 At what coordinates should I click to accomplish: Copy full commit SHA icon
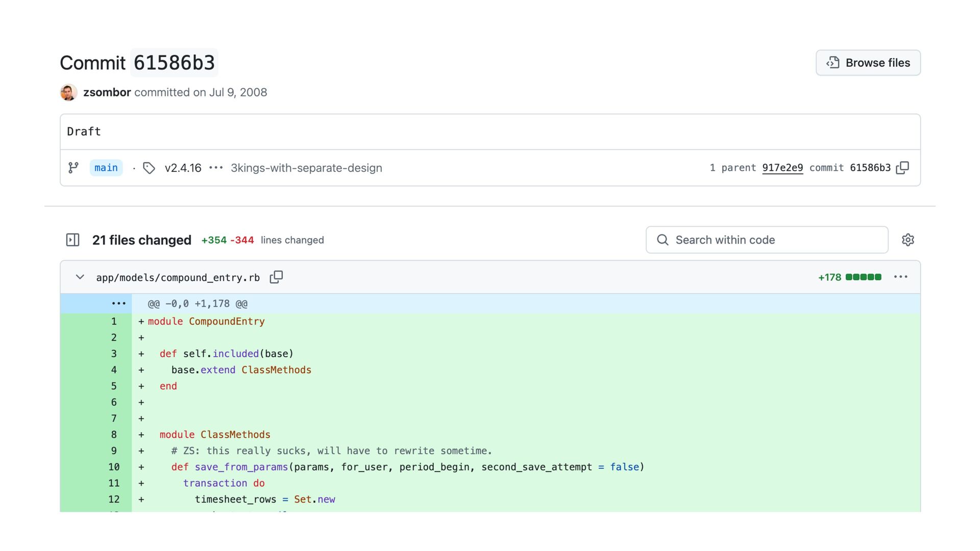[x=902, y=168]
